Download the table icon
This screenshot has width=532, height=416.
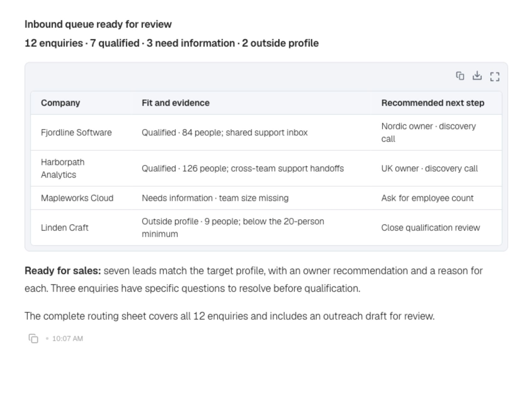coord(477,76)
